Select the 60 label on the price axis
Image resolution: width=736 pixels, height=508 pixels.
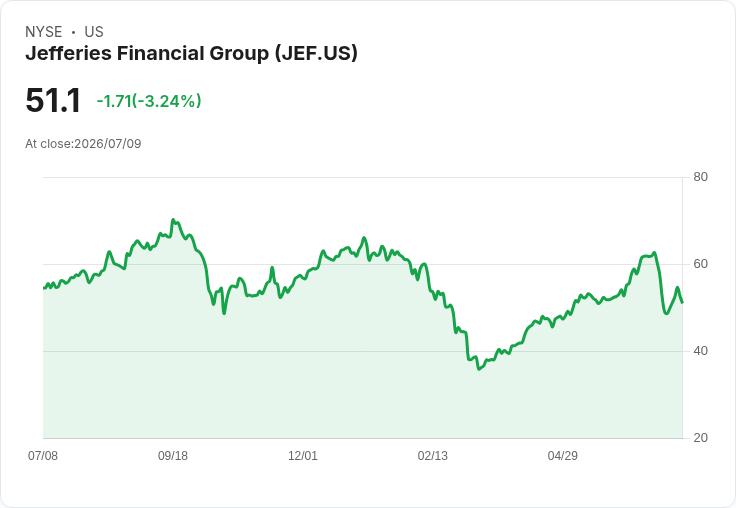[700, 264]
